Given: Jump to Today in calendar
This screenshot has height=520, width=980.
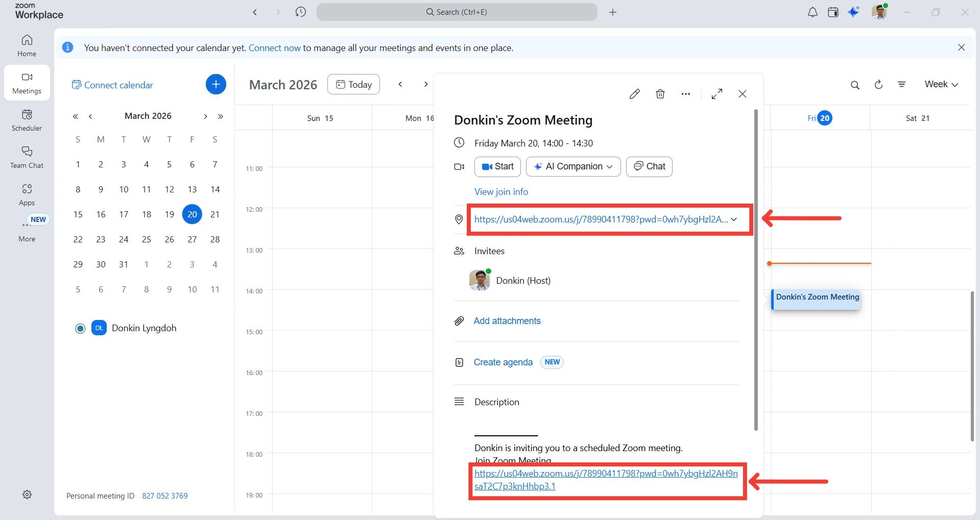Looking at the screenshot, I should [353, 84].
